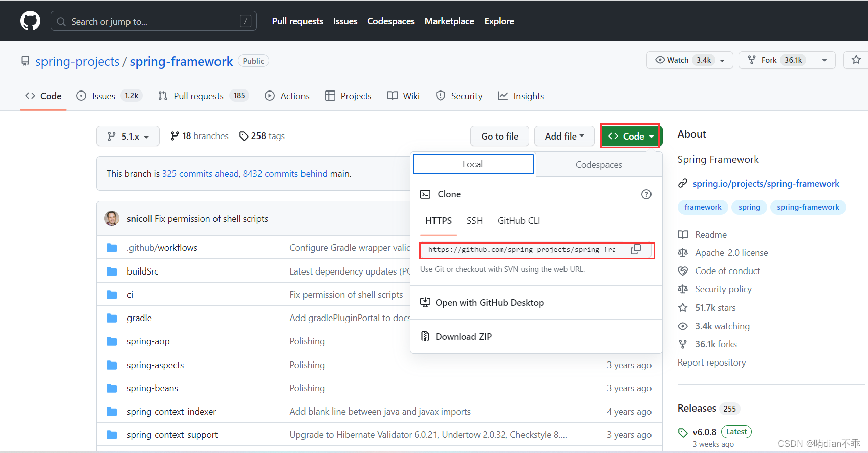Expand the Fork options dropdown arrow
The height and width of the screenshot is (453, 868).
pyautogui.click(x=824, y=60)
